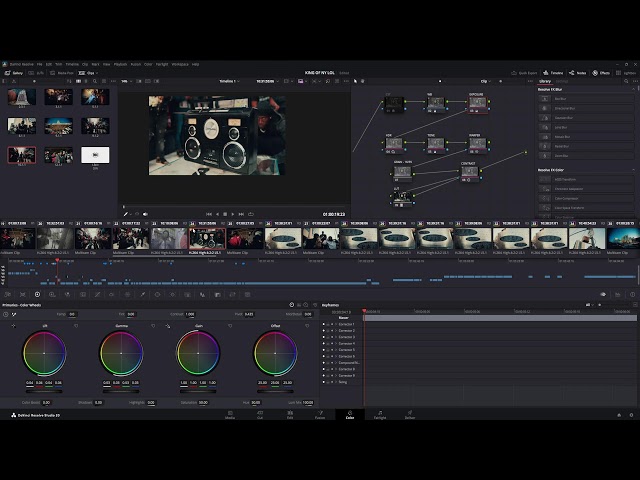This screenshot has height=480, width=640.
Task: Open Project Settings gear icon
Action: tap(631, 415)
